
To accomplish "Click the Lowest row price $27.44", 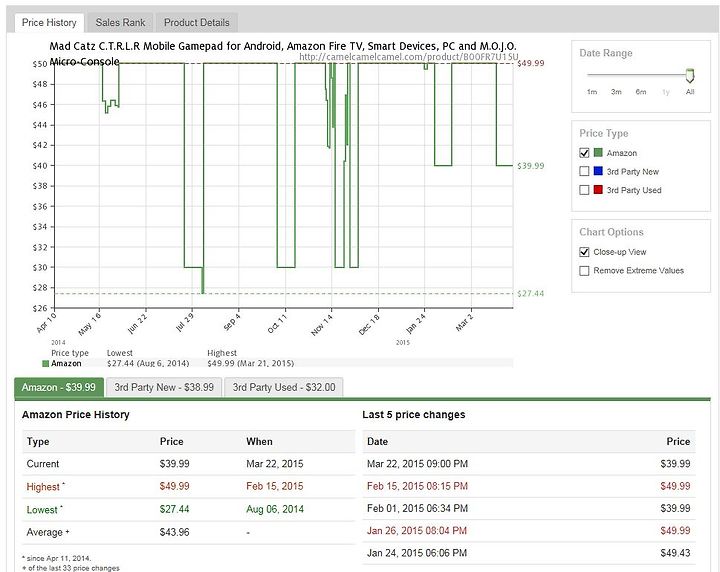I will tap(174, 509).
